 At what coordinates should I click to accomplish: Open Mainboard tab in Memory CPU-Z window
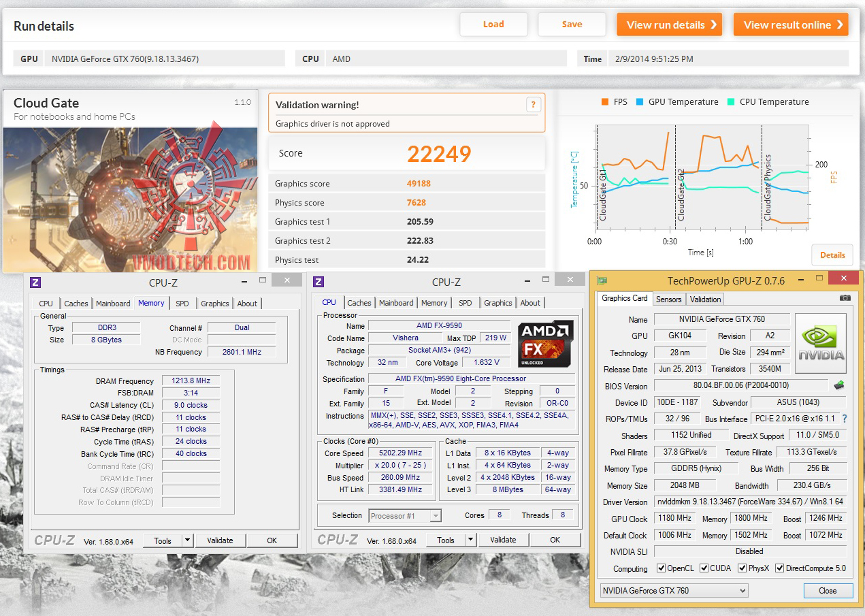pos(113,304)
